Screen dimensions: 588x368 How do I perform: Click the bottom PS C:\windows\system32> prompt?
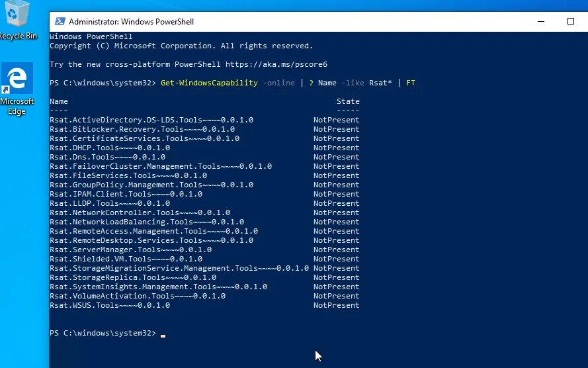click(103, 333)
